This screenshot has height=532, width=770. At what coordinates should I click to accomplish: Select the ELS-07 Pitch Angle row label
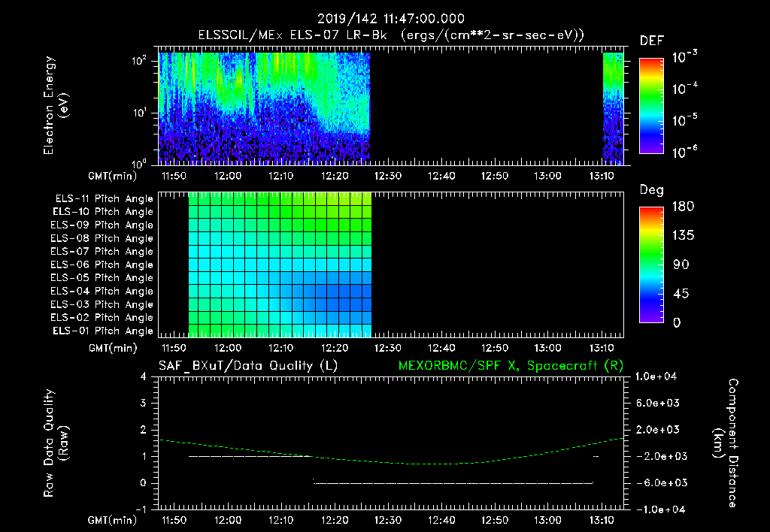(x=102, y=252)
